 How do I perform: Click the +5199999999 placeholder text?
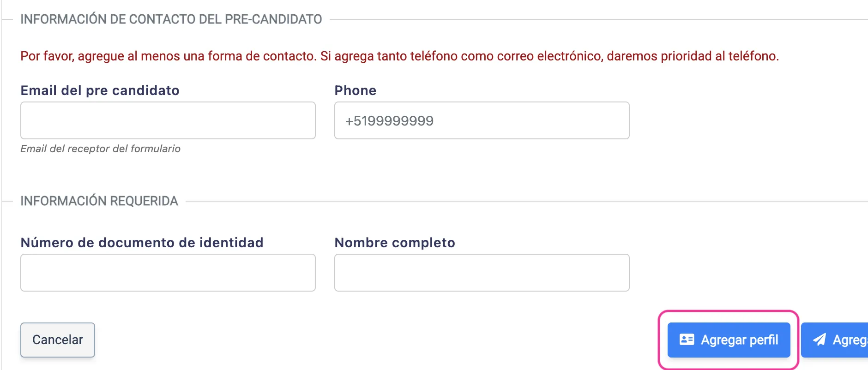(389, 121)
